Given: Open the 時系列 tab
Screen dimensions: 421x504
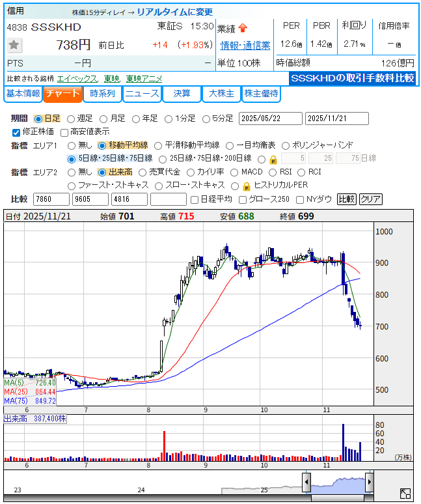Looking at the screenshot, I should (x=102, y=94).
